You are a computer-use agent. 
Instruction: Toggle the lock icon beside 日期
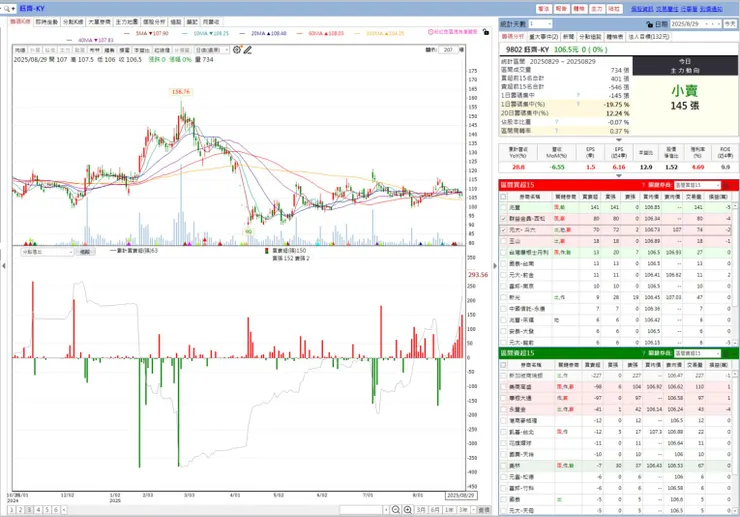tap(650, 24)
